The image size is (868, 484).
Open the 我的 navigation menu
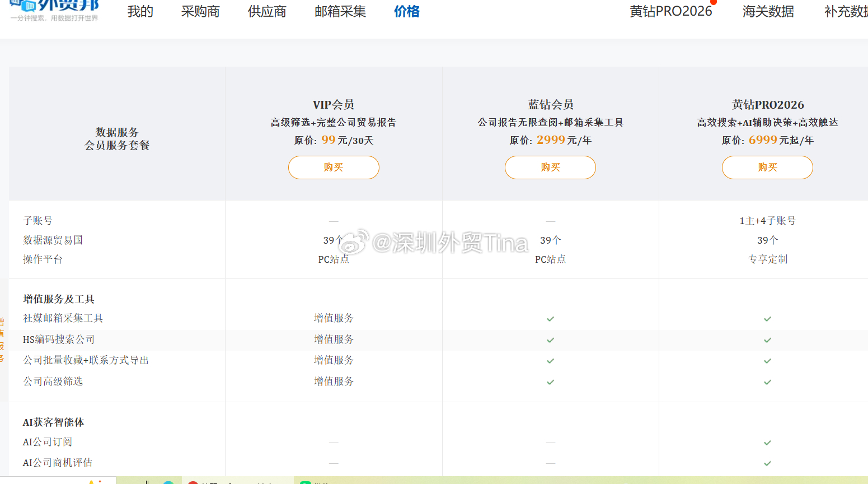pyautogui.click(x=140, y=11)
